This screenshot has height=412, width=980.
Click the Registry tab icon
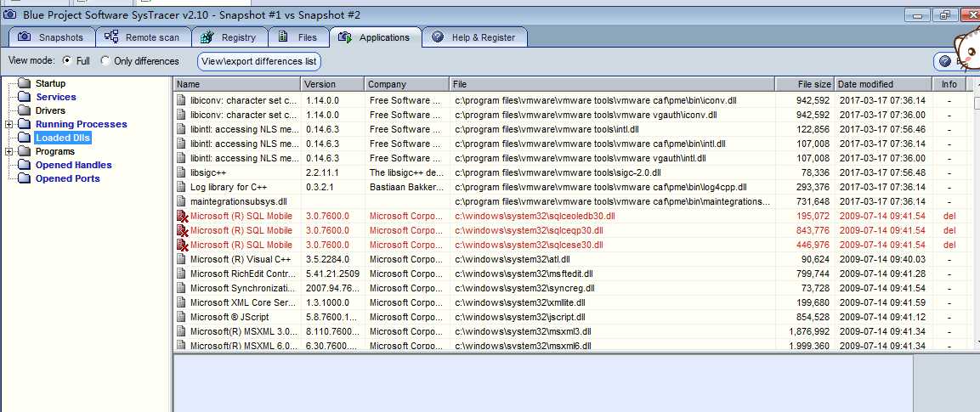coord(207,37)
